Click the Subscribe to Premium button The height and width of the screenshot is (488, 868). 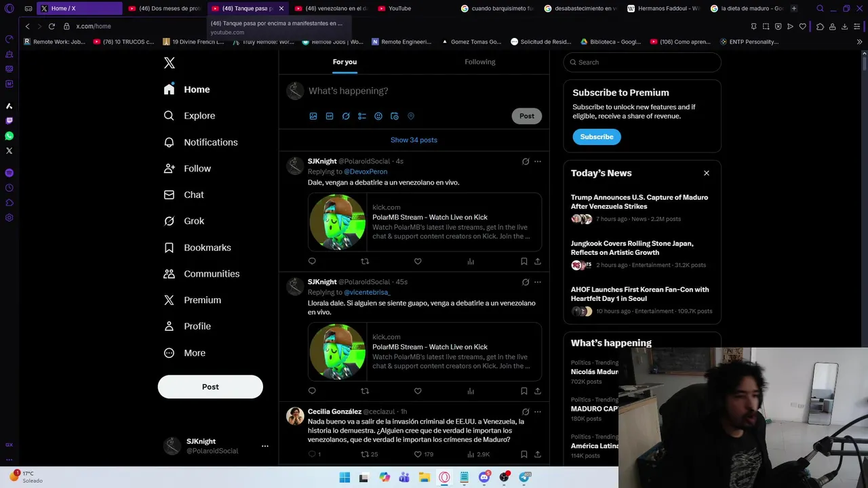click(x=597, y=137)
